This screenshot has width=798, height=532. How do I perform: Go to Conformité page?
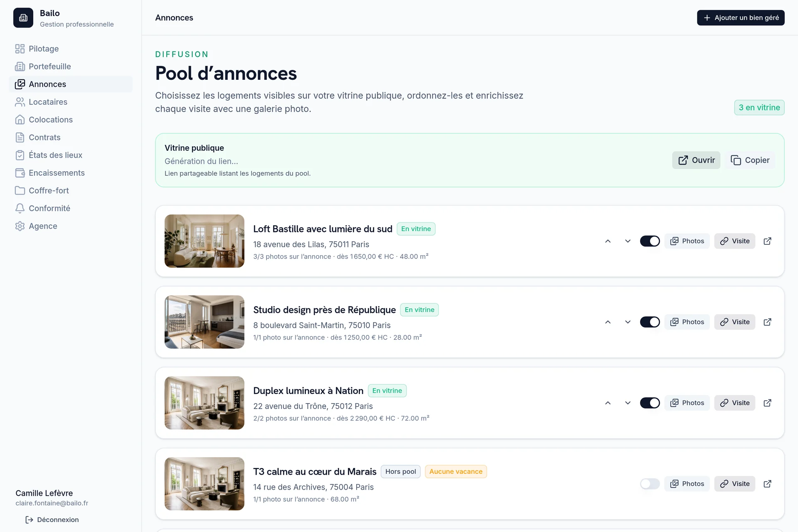71,208
